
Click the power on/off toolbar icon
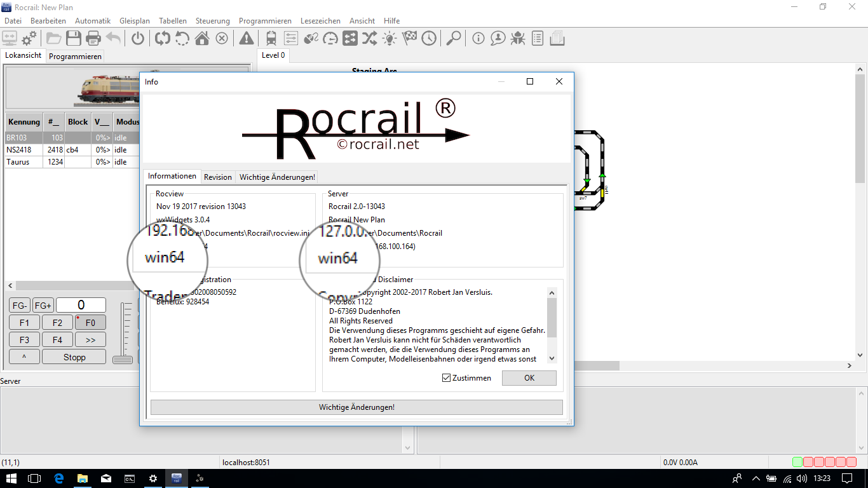click(x=138, y=39)
